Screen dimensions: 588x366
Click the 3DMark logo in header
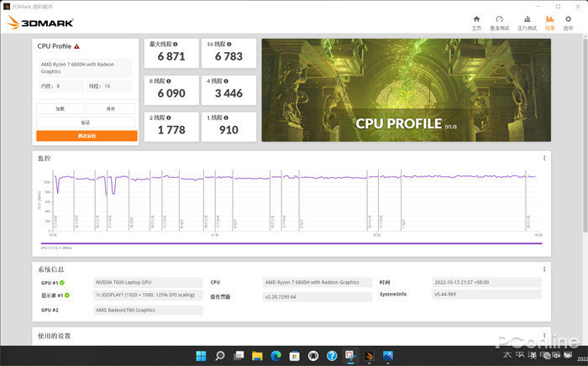[x=40, y=23]
